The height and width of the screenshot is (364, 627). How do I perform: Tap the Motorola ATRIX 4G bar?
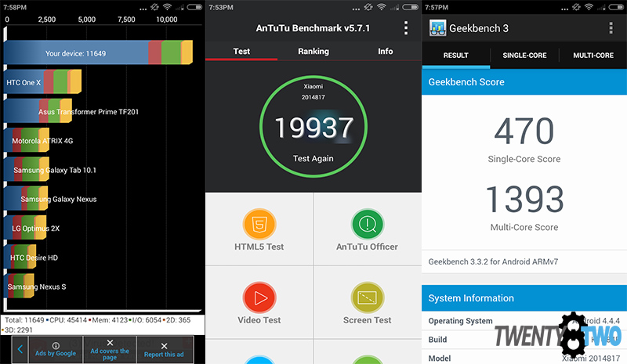[27, 140]
